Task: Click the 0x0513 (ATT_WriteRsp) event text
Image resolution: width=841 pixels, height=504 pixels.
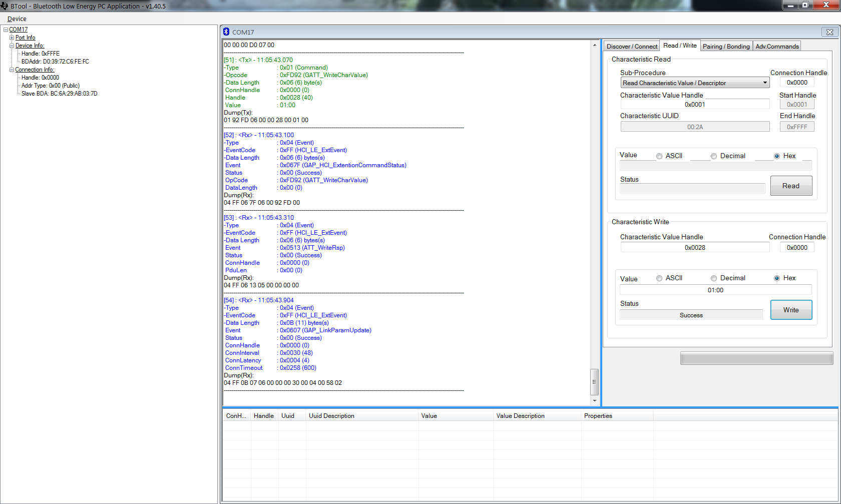Action: click(x=312, y=248)
